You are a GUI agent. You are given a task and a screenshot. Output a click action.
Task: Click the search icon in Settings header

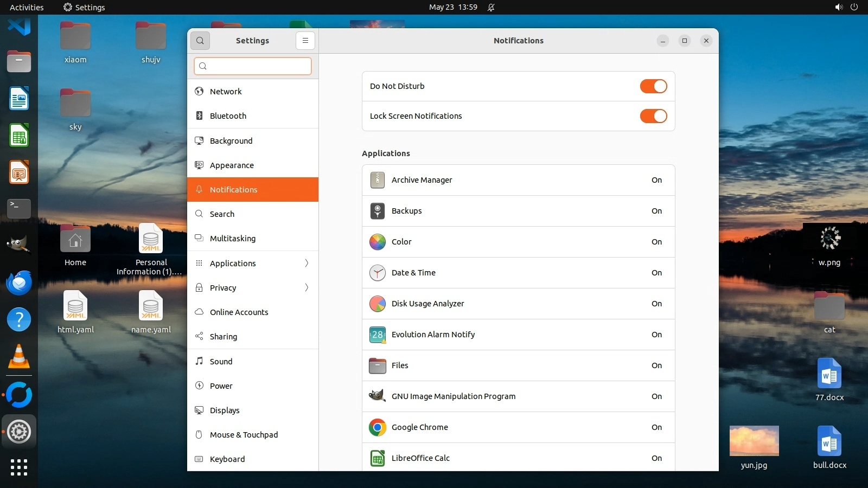[200, 41]
